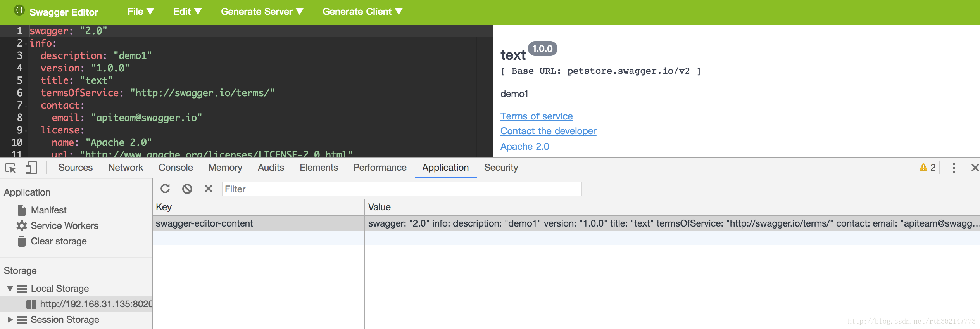Viewport: 980px width, 329px height.
Task: Click the Swagger Editor logo icon
Action: click(19, 11)
